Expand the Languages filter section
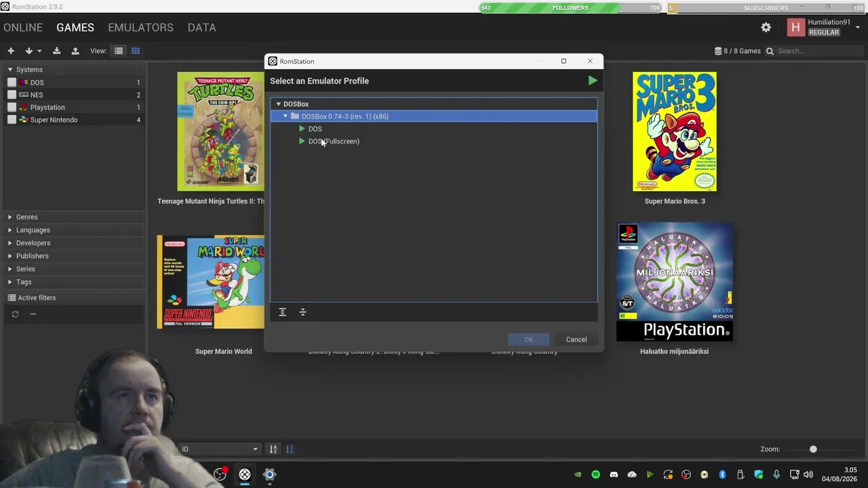868x488 pixels. [x=10, y=230]
